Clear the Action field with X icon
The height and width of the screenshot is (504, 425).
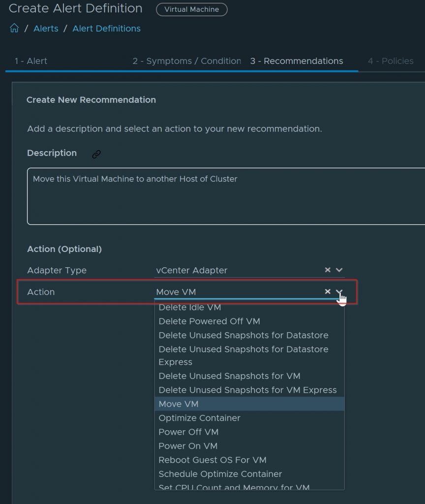pyautogui.click(x=328, y=292)
